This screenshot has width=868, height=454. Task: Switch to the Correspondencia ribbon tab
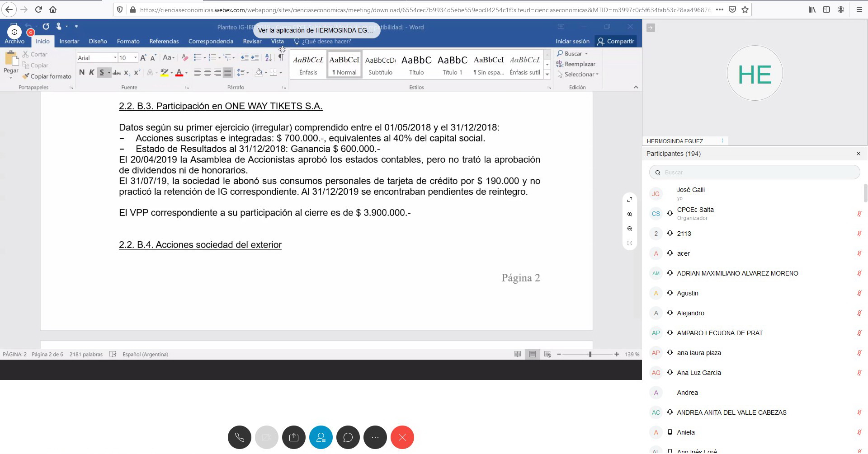click(x=211, y=41)
